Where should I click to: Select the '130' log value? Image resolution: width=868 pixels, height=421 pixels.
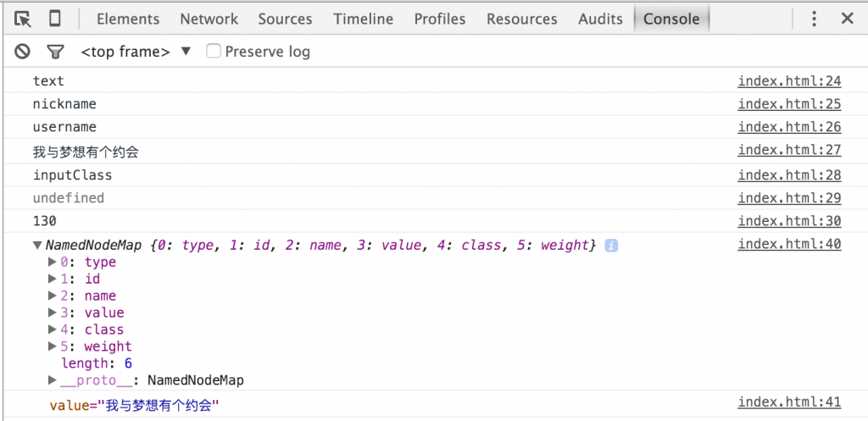pyautogui.click(x=44, y=221)
